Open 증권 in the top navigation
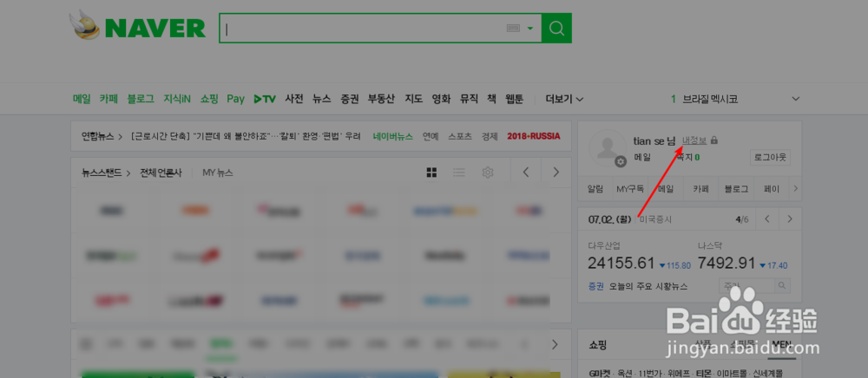The image size is (868, 378). (x=349, y=99)
